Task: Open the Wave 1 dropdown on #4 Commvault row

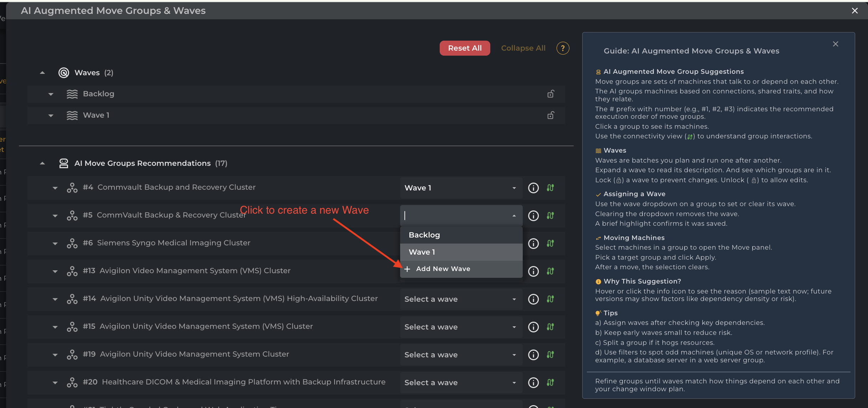Action: 461,188
